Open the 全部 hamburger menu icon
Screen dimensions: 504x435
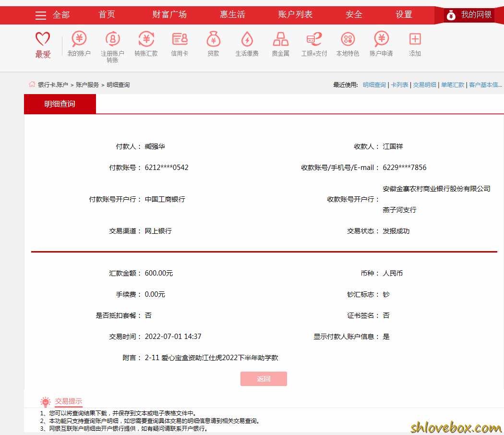[41, 15]
